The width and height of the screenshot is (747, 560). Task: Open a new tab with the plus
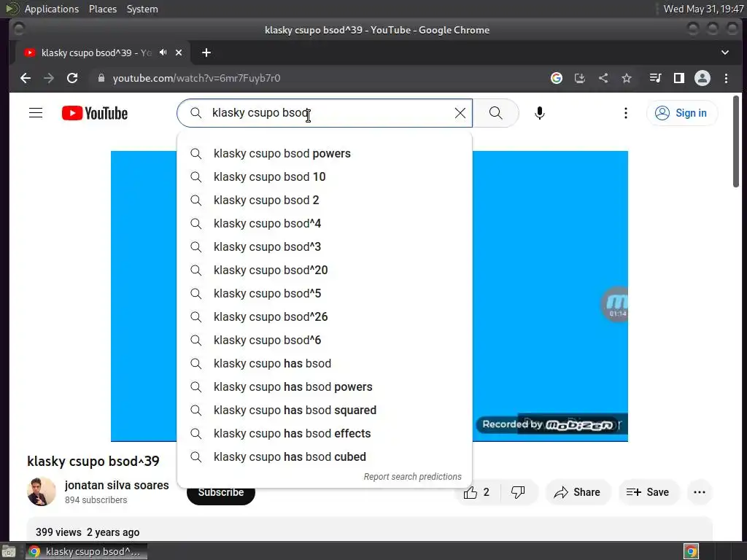[x=206, y=52]
